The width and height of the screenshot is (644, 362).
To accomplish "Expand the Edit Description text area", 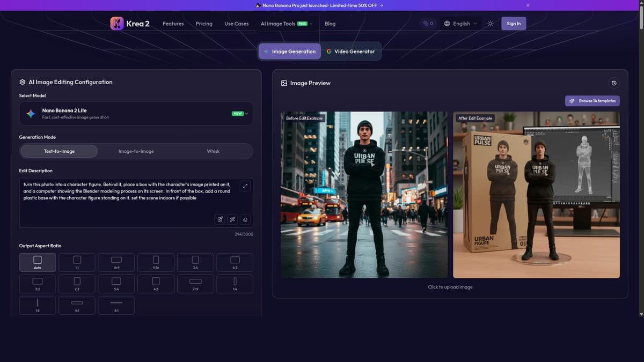I will click(245, 186).
